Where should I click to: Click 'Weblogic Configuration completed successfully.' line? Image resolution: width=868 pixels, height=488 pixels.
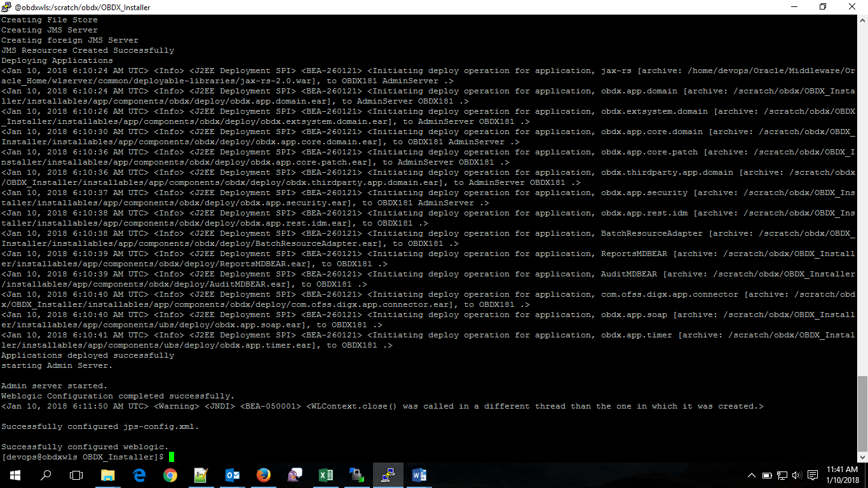pyautogui.click(x=118, y=396)
